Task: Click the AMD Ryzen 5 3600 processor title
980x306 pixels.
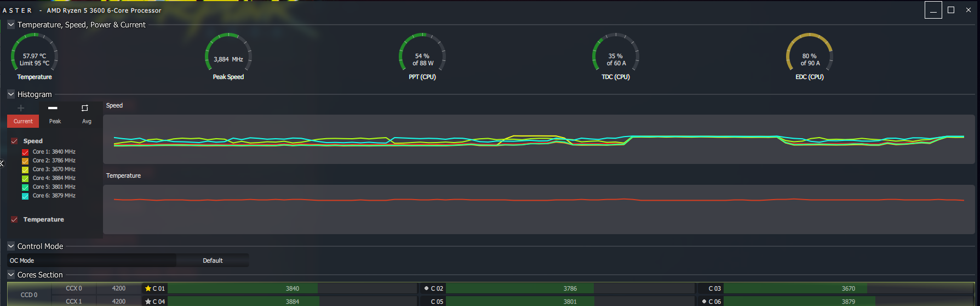Action: (x=104, y=10)
